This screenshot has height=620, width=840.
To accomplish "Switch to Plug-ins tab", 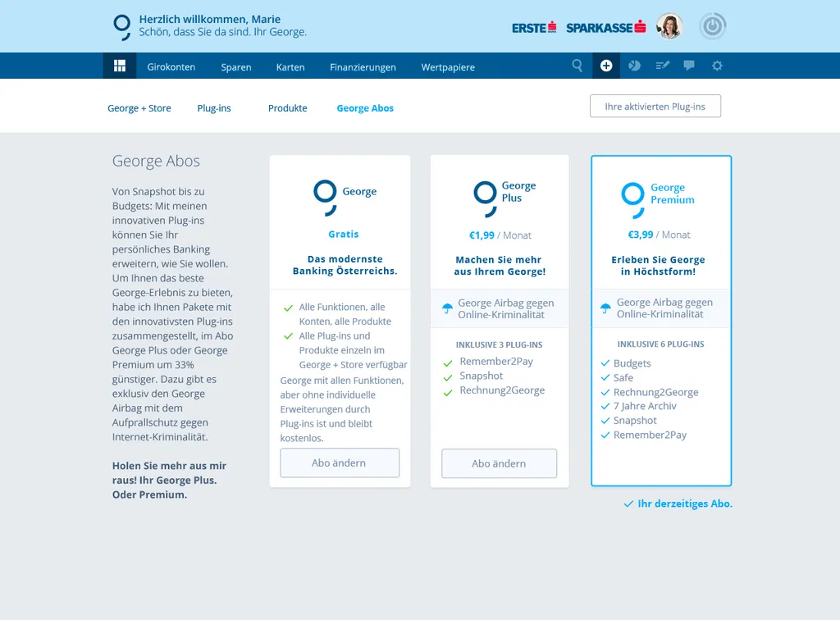I will click(214, 108).
